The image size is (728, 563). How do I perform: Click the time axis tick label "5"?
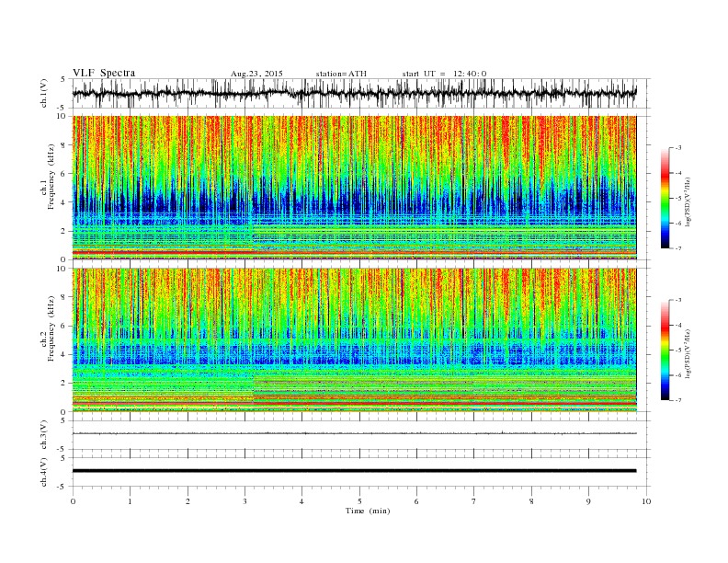point(359,501)
